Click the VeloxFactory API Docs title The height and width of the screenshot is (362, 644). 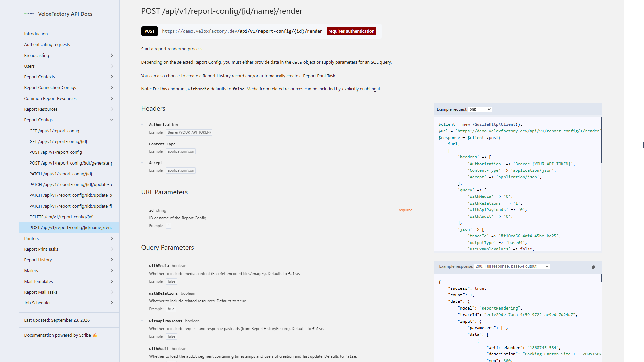(x=65, y=14)
